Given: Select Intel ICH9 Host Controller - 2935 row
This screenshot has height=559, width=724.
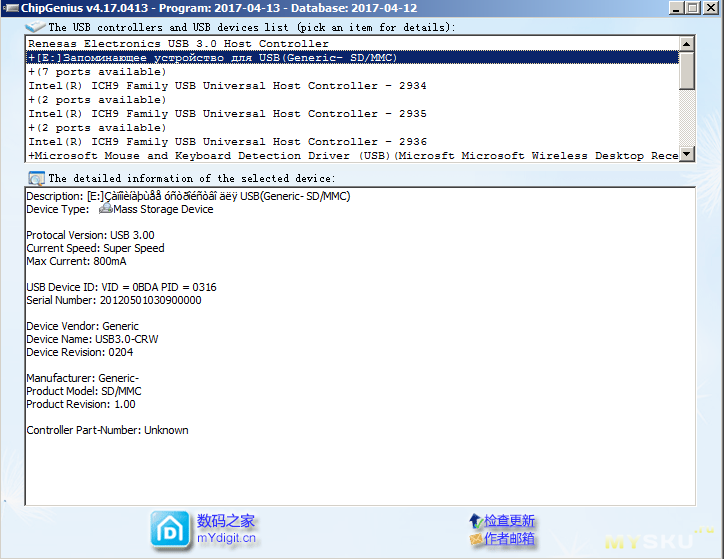Looking at the screenshot, I should (x=352, y=114).
